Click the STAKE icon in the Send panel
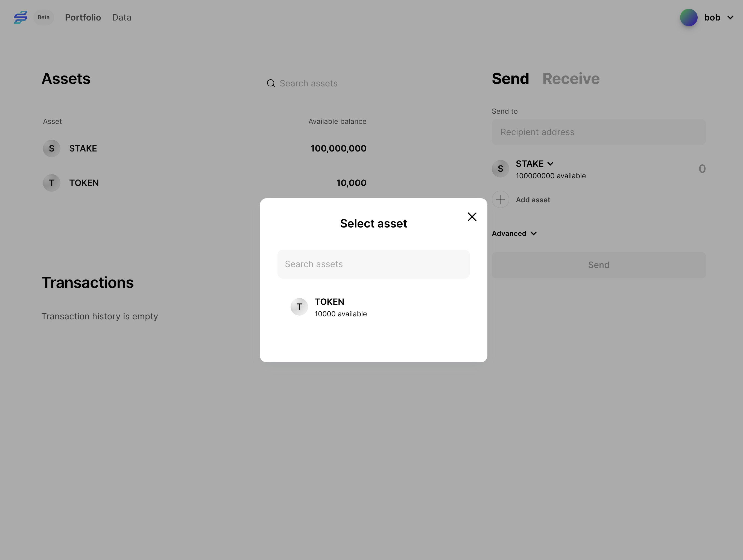This screenshot has height=560, width=743. [500, 169]
